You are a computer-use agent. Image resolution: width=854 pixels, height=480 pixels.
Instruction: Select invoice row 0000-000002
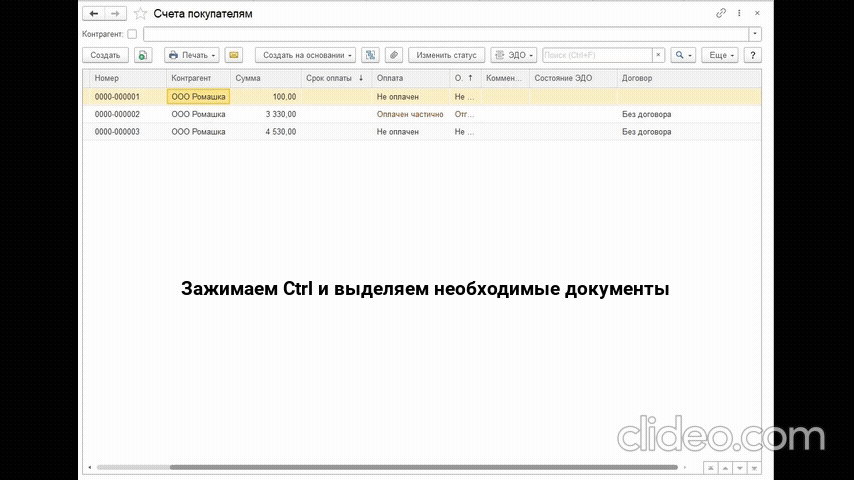click(422, 114)
